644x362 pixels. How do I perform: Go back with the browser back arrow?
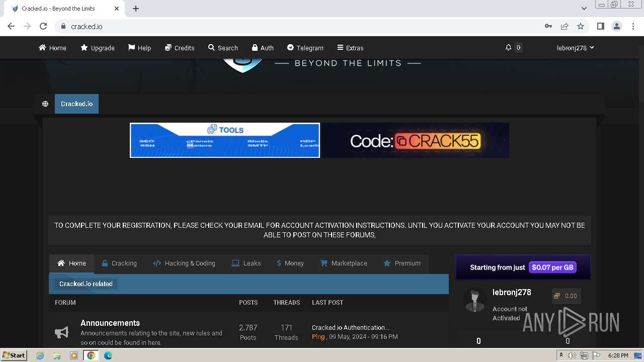coord(11,26)
